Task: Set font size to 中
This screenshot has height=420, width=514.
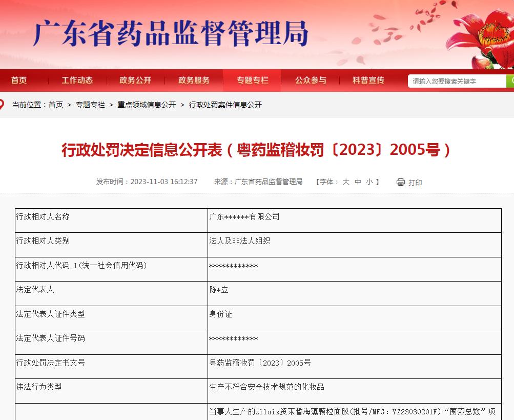Action: (358, 182)
